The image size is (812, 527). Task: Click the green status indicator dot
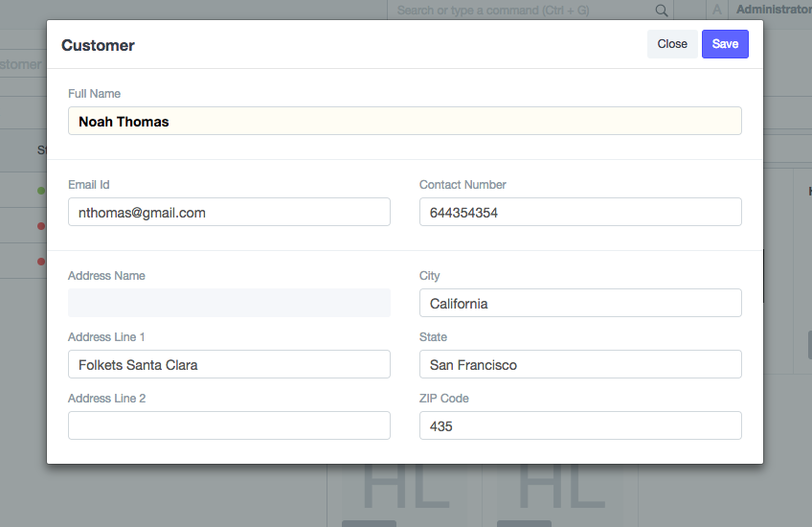click(x=41, y=191)
